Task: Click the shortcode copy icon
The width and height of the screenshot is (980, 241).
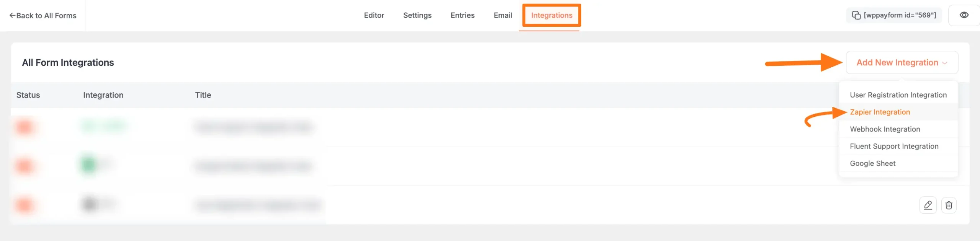Action: point(856,15)
